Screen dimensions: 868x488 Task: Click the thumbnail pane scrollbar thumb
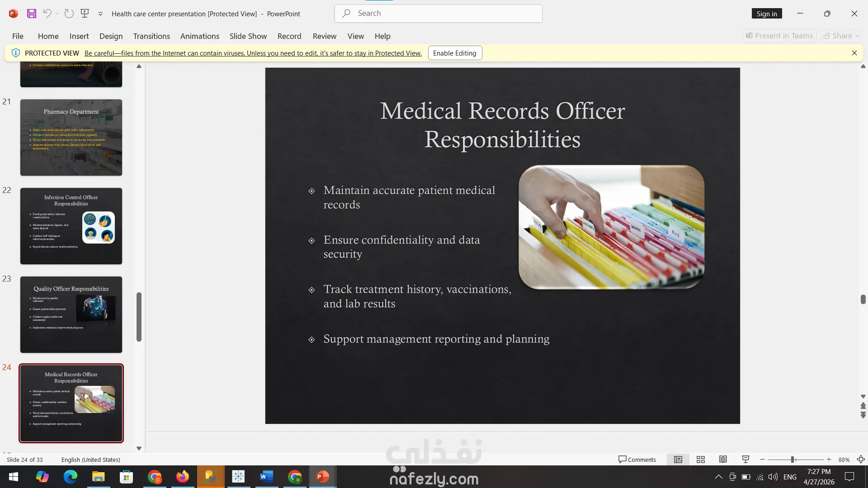(x=139, y=317)
